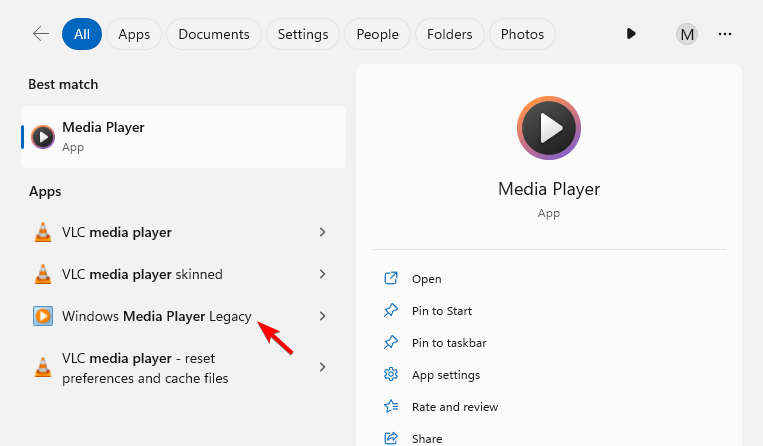Switch to the Folders filter tab
Viewport: 763px width, 446px height.
coord(450,34)
